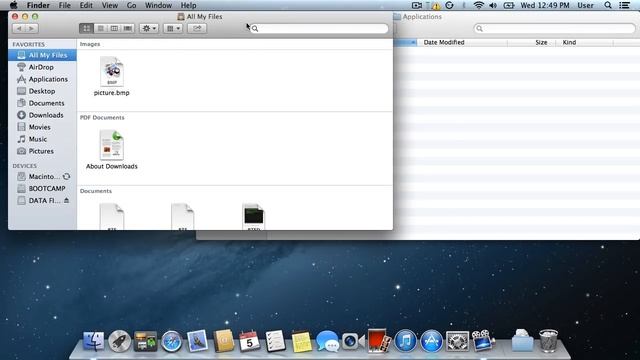The image size is (640, 360).
Task: Open FaceTime from the Dock
Action: point(353,341)
